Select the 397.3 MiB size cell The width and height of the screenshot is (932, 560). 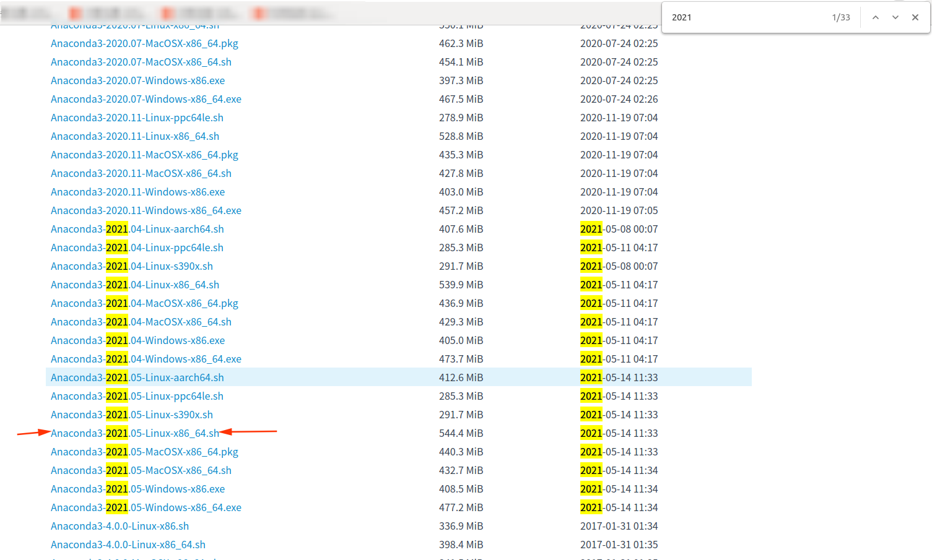(461, 80)
